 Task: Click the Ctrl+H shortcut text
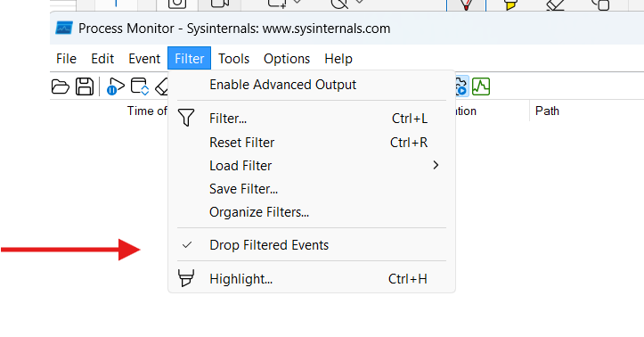(x=408, y=279)
